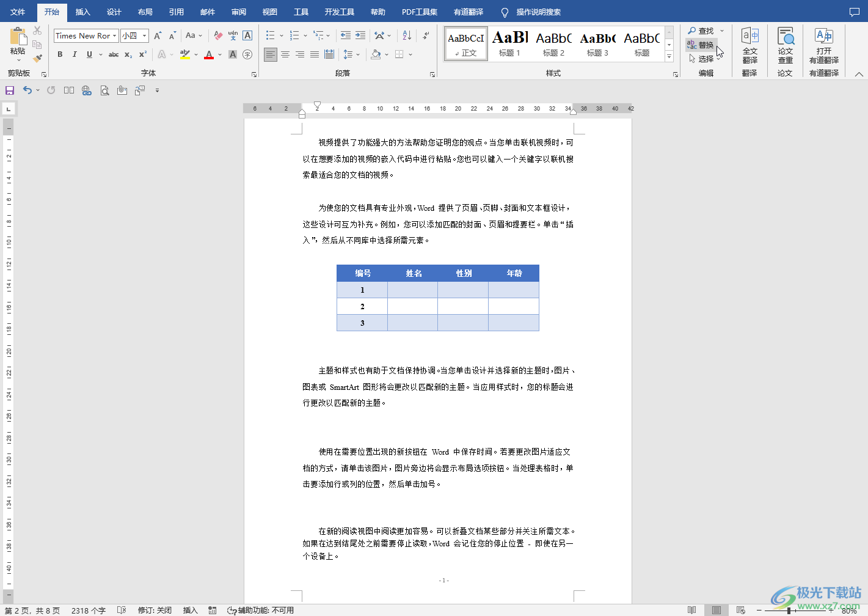This screenshot has height=616, width=868.
Task: Open Youdao Translate (打开有道翻译) icon
Action: (x=824, y=46)
